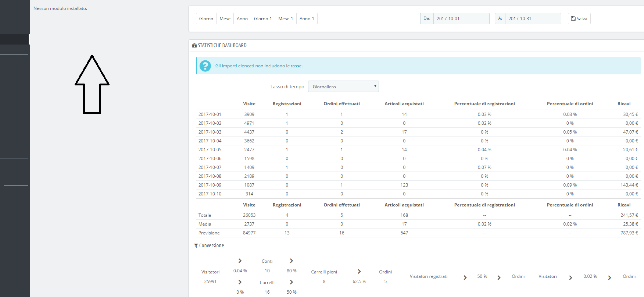Select the Mese date range
644x297 pixels.
point(225,19)
